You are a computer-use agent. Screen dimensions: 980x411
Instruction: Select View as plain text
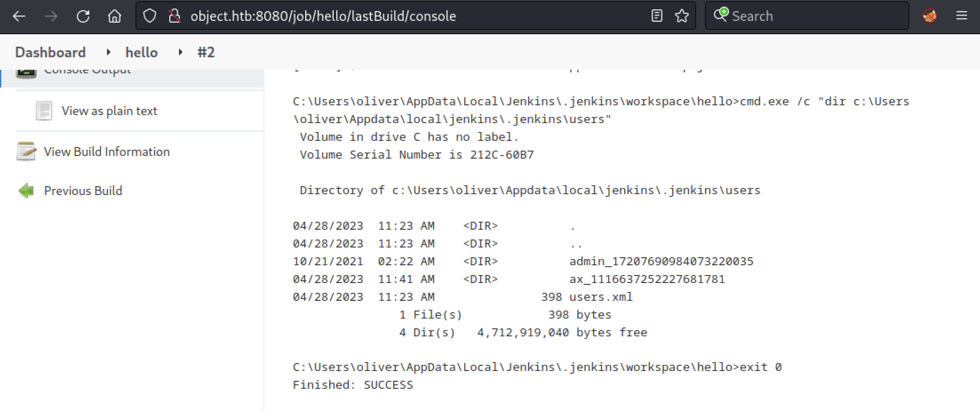109,111
